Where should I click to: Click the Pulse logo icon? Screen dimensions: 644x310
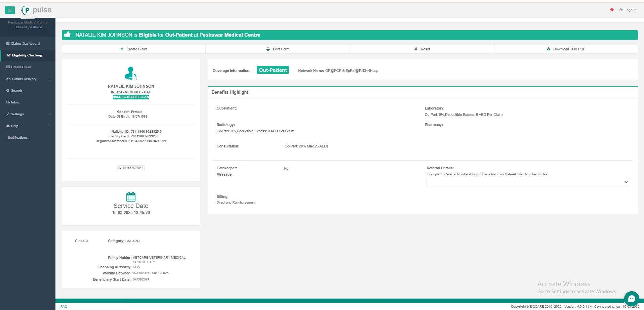pos(26,10)
